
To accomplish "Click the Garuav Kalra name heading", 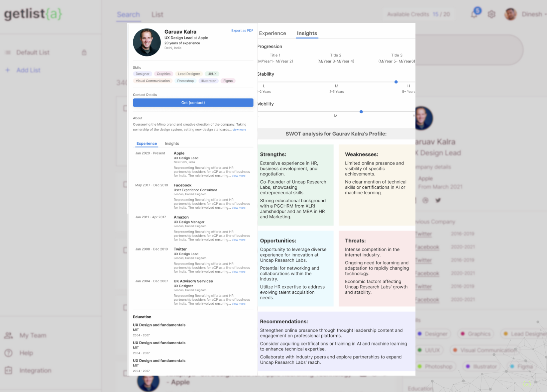I will [x=180, y=32].
